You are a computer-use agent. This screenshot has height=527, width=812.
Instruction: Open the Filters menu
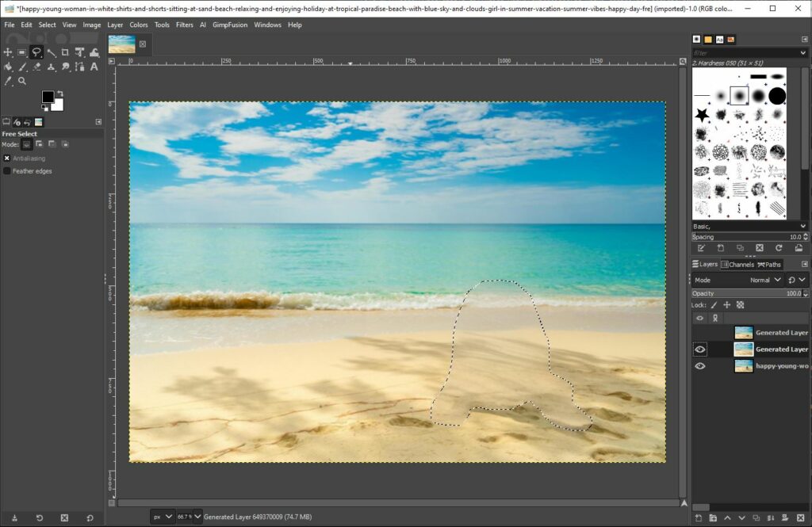pos(185,25)
